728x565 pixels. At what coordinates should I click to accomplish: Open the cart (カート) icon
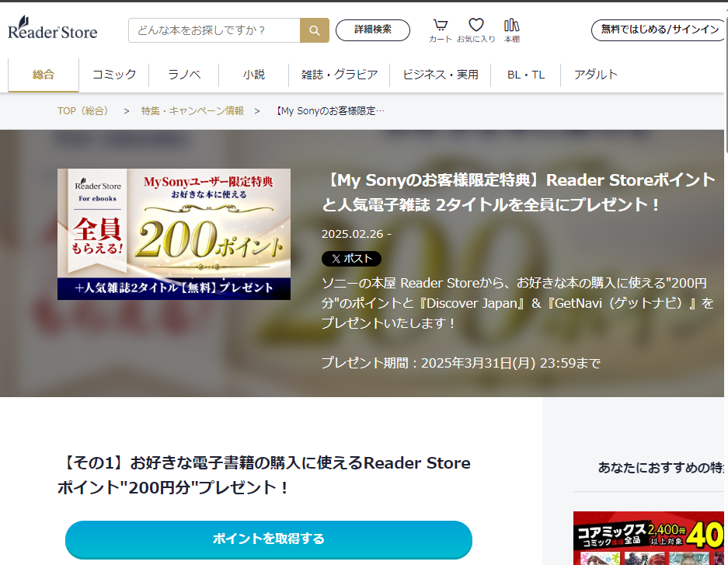point(441,30)
